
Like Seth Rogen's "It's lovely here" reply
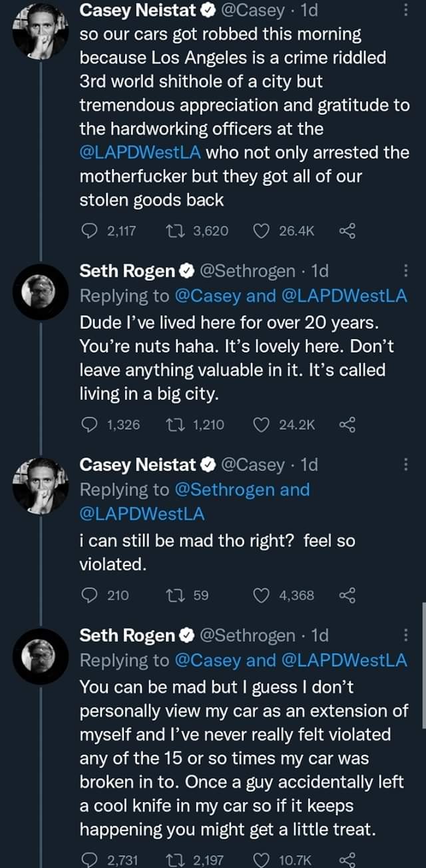pos(262,424)
